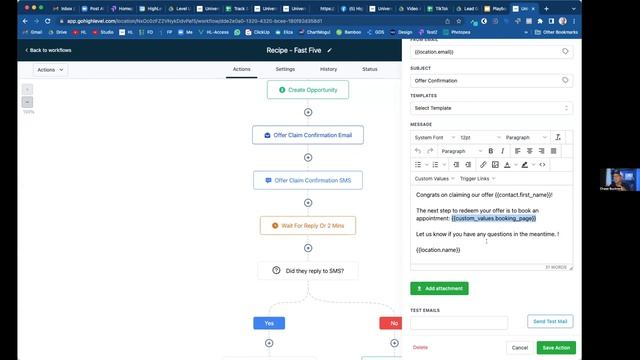
Task: Justify message text
Action: coord(553,151)
